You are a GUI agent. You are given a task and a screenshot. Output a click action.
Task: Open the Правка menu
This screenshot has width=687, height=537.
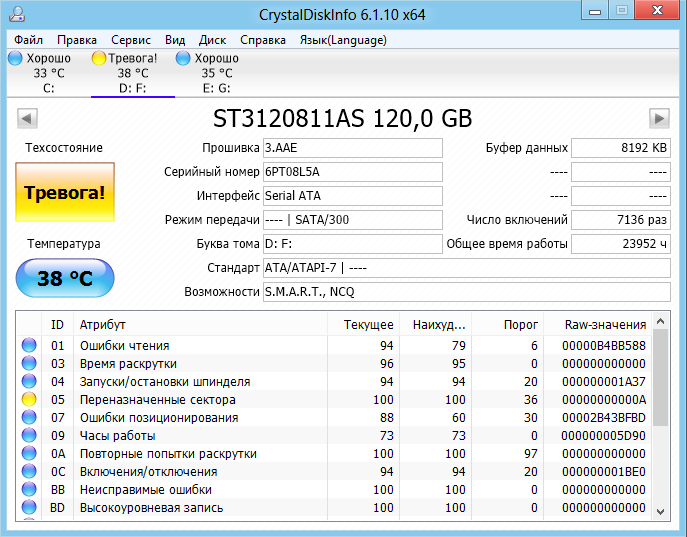[x=77, y=40]
